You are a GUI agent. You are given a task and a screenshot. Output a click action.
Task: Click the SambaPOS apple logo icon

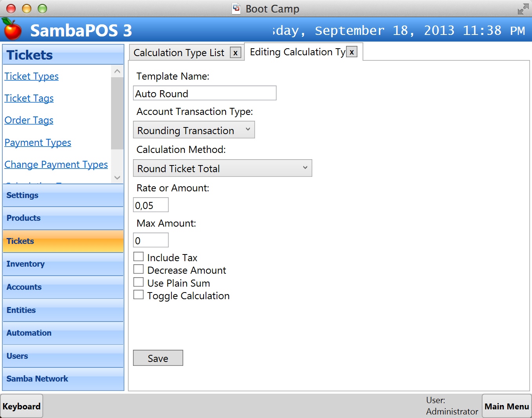[x=12, y=29]
